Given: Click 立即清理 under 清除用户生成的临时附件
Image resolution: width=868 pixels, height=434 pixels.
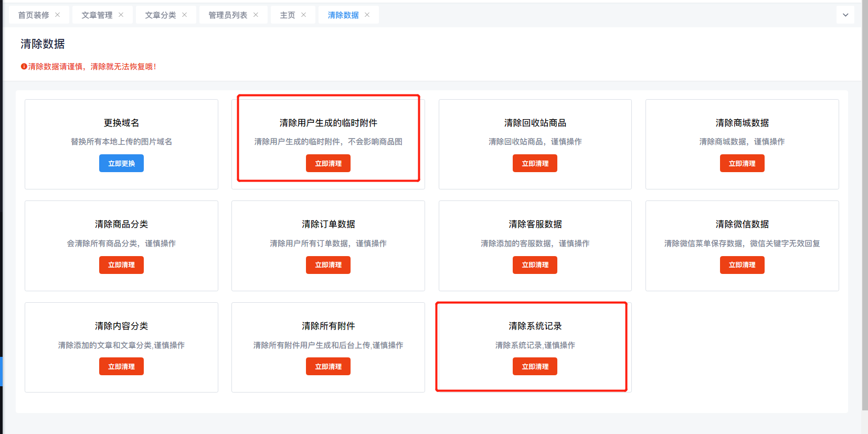Looking at the screenshot, I should [328, 163].
